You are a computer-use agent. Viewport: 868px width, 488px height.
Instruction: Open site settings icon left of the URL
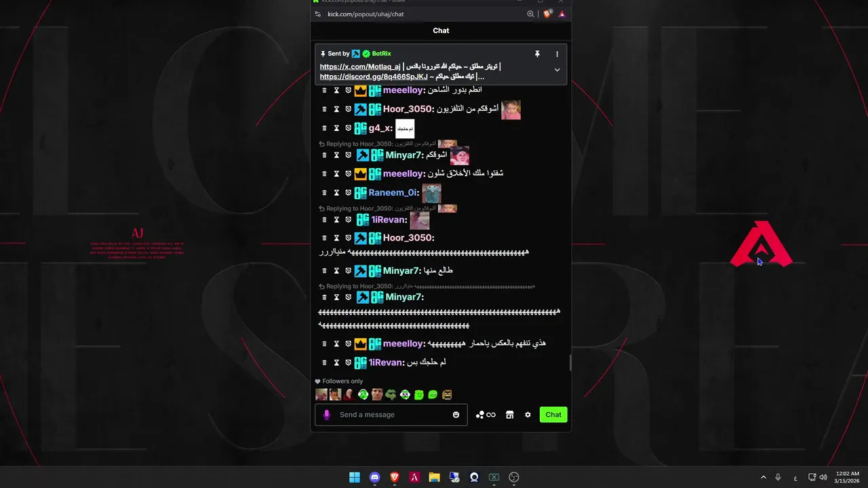(x=317, y=14)
